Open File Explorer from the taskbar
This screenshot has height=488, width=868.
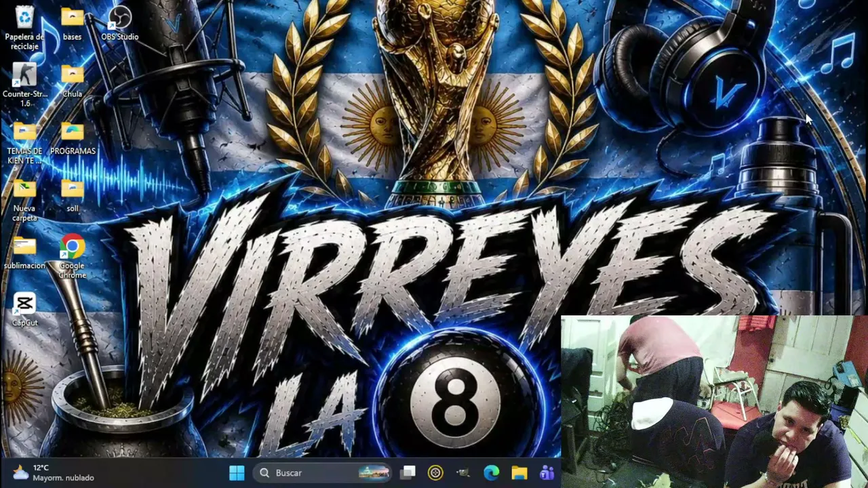(519, 473)
